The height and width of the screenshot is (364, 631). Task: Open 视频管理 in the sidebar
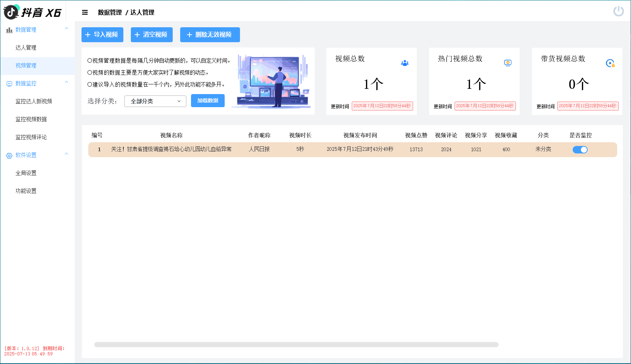(x=37, y=66)
